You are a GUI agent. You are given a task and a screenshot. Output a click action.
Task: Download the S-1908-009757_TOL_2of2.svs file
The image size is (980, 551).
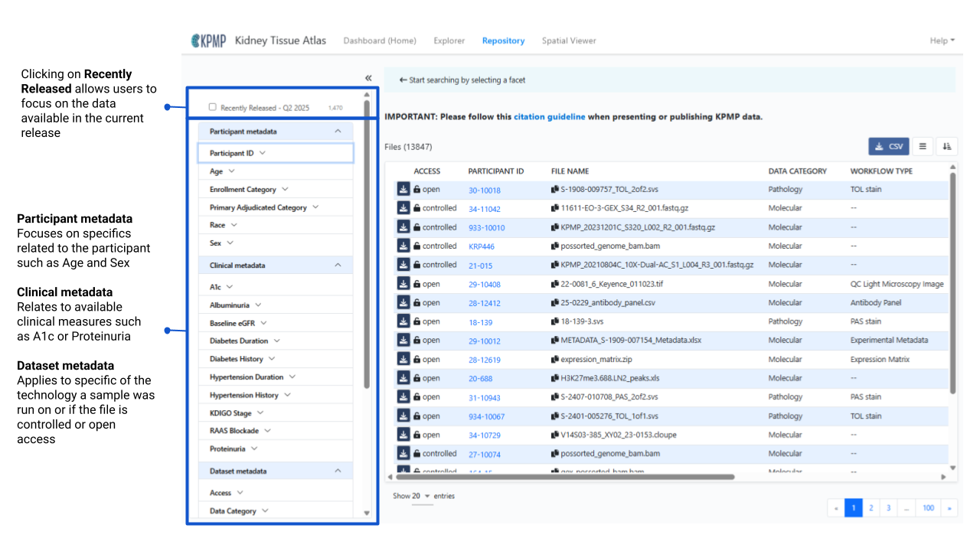pyautogui.click(x=403, y=189)
